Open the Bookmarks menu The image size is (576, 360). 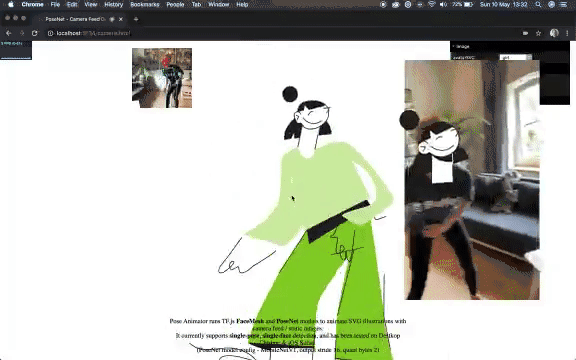tap(145, 4)
